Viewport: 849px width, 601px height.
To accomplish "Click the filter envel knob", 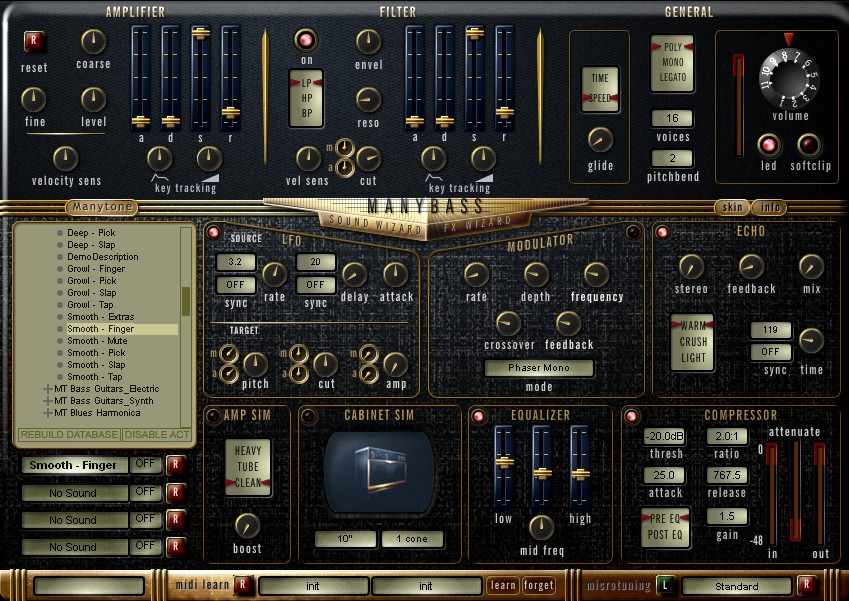I will pyautogui.click(x=368, y=42).
